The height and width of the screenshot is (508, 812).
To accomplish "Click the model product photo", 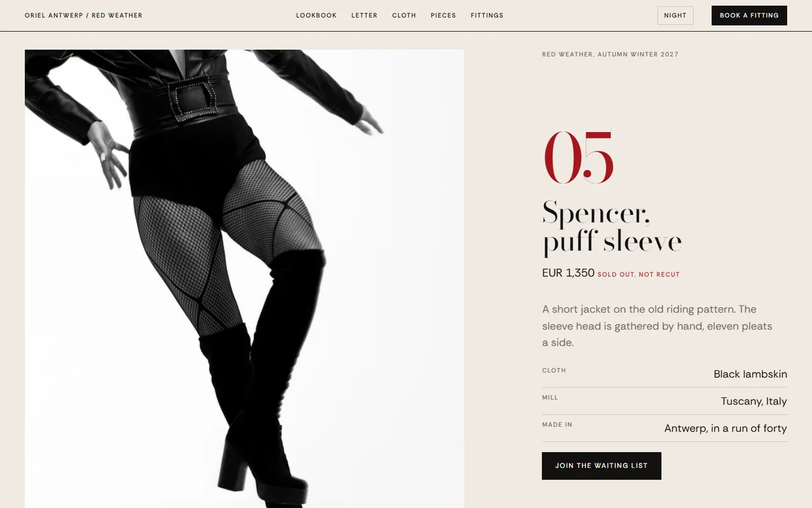I will 244,279.
